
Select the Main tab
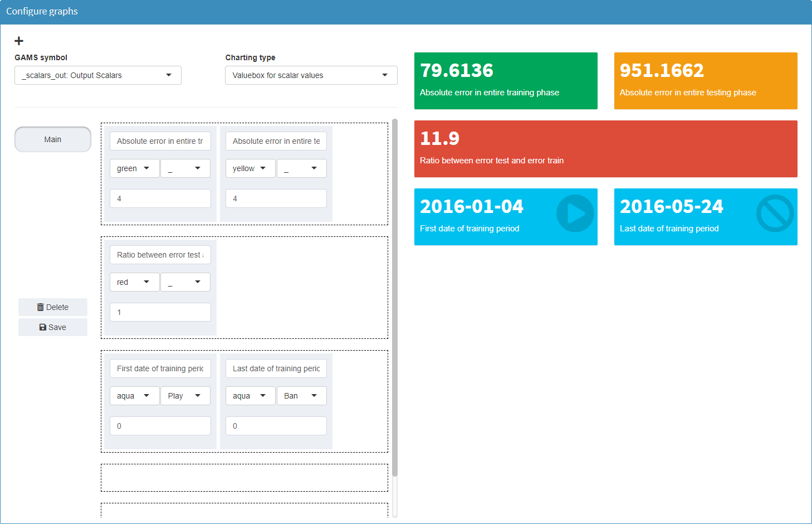click(x=52, y=139)
